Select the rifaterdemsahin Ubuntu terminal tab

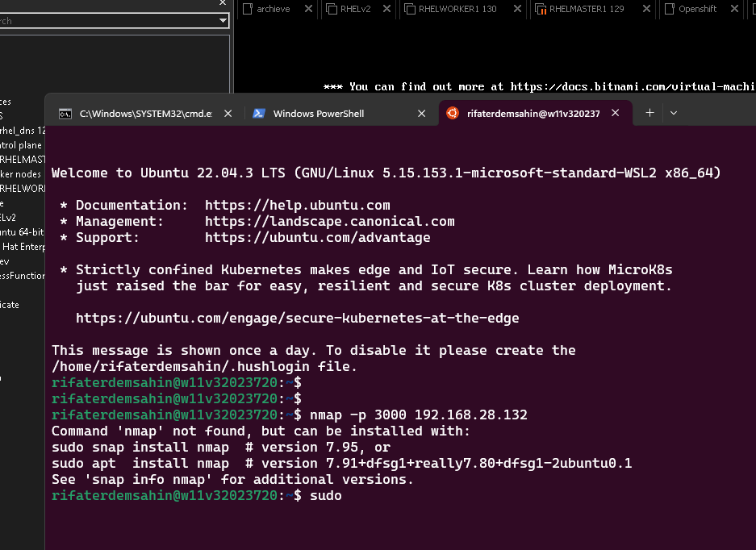click(x=533, y=114)
